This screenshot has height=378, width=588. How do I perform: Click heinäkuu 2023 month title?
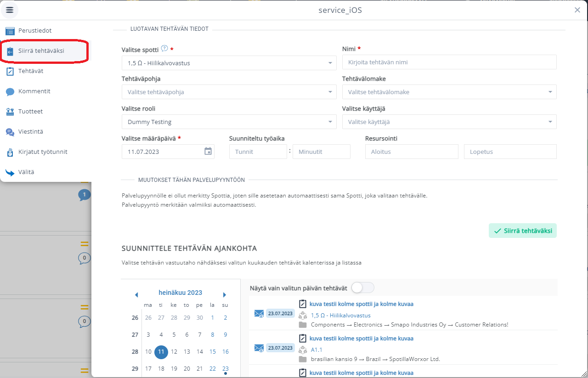tap(180, 293)
